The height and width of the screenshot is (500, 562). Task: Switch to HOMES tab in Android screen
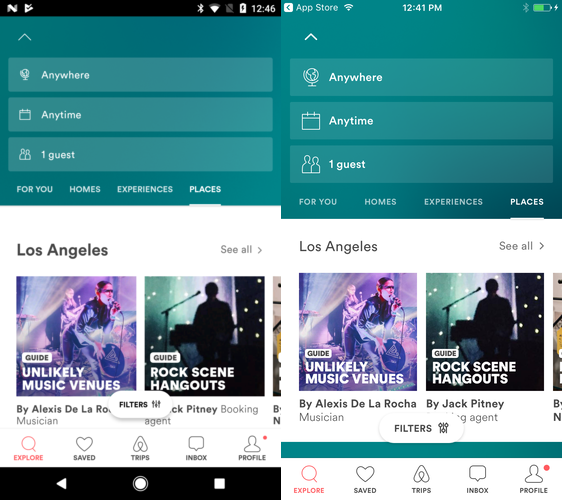pyautogui.click(x=85, y=189)
